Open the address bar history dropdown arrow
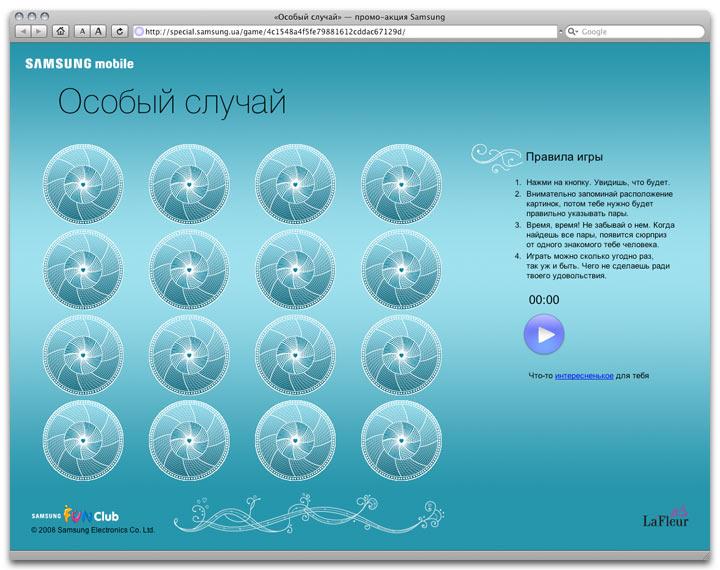The width and height of the screenshot is (720, 570). coord(559,31)
